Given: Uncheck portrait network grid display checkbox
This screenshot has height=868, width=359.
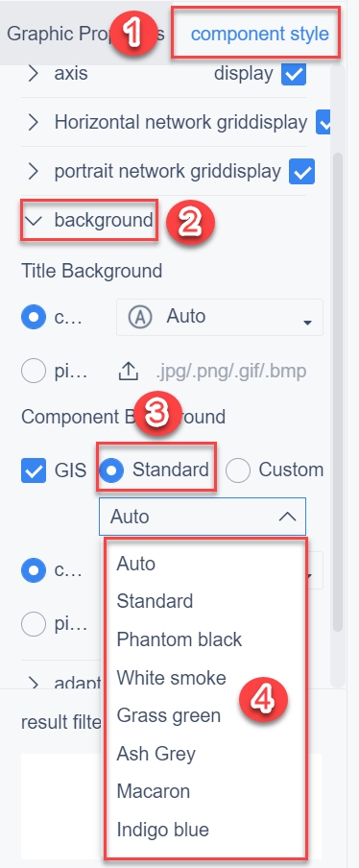Looking at the screenshot, I should click(302, 172).
